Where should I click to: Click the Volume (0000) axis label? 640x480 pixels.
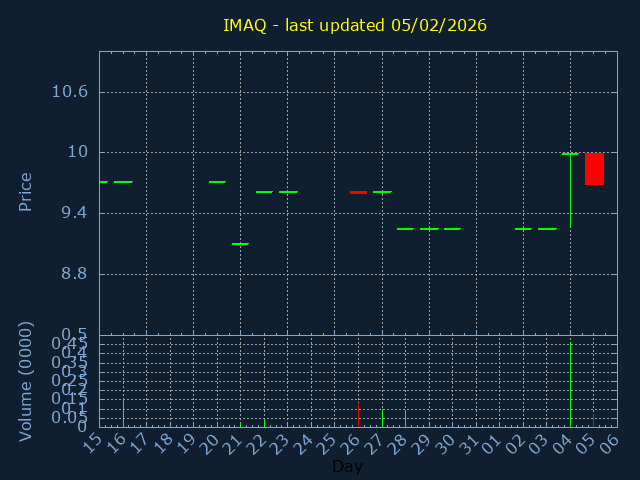point(26,381)
